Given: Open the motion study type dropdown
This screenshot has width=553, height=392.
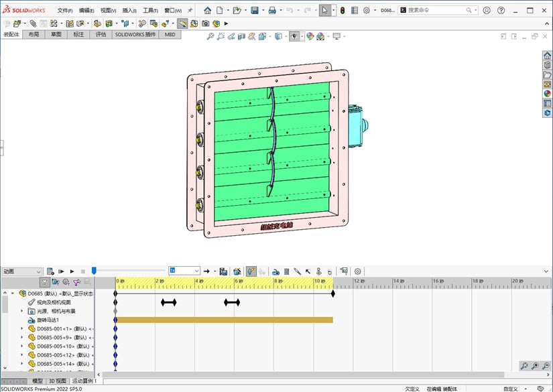Looking at the screenshot, I should point(22,271).
